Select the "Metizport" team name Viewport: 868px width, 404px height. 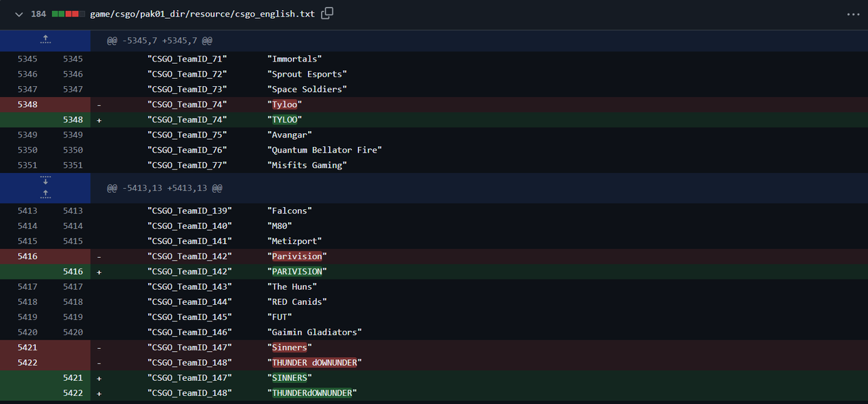[294, 241]
